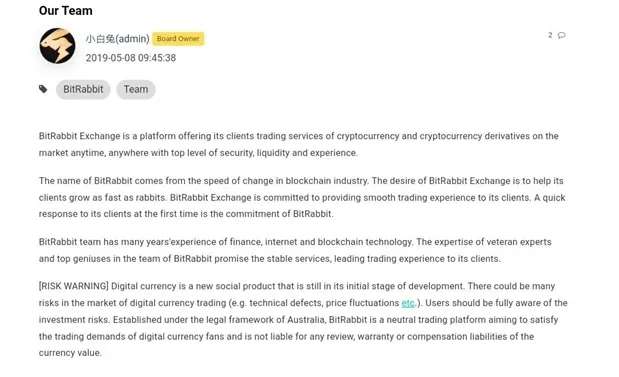Open the 'etc.' hyperlink in risk warning

click(409, 303)
